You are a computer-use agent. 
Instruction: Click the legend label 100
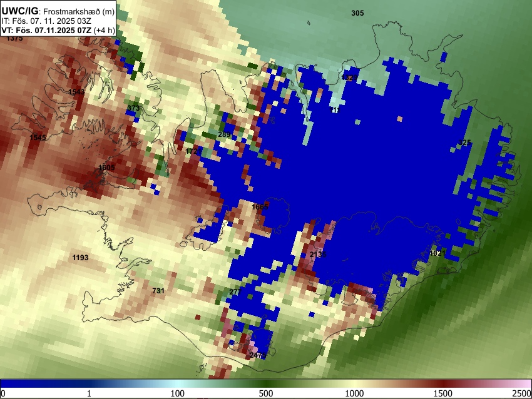point(178,393)
